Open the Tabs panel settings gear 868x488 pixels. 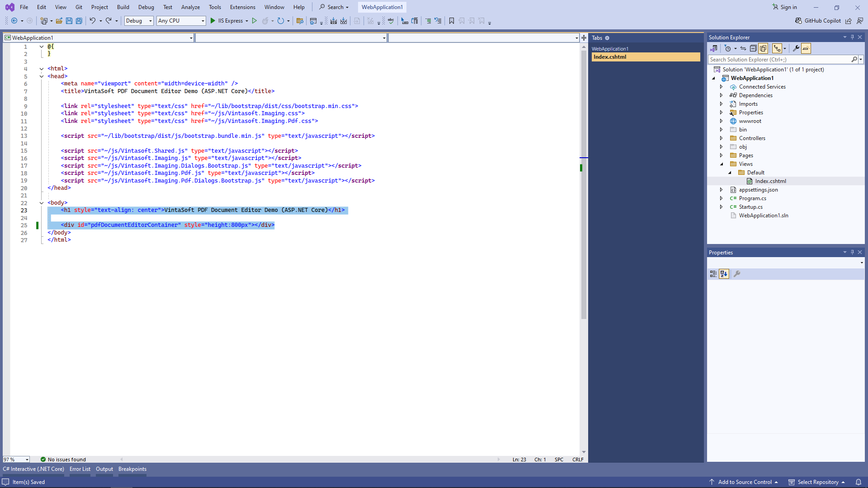click(607, 38)
